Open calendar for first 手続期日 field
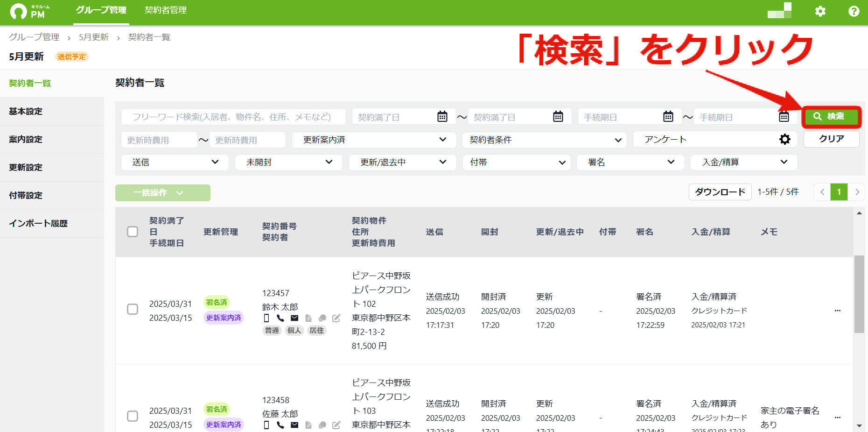The width and height of the screenshot is (868, 432). coord(668,117)
